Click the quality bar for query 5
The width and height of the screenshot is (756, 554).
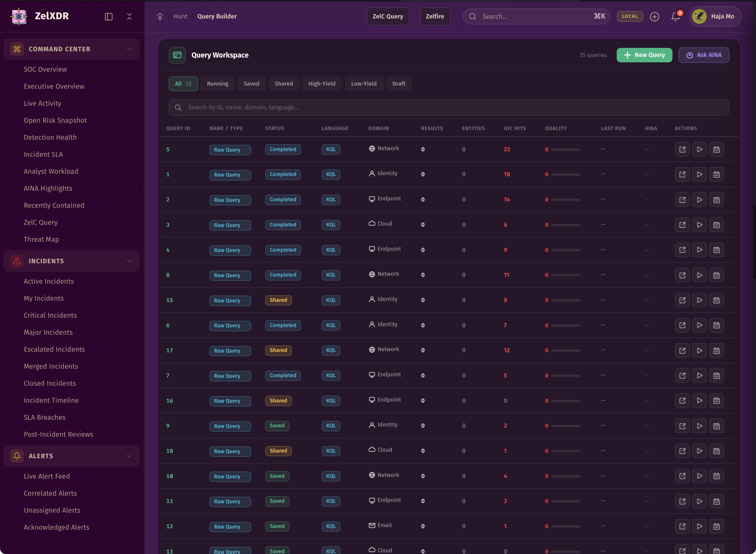(565, 150)
